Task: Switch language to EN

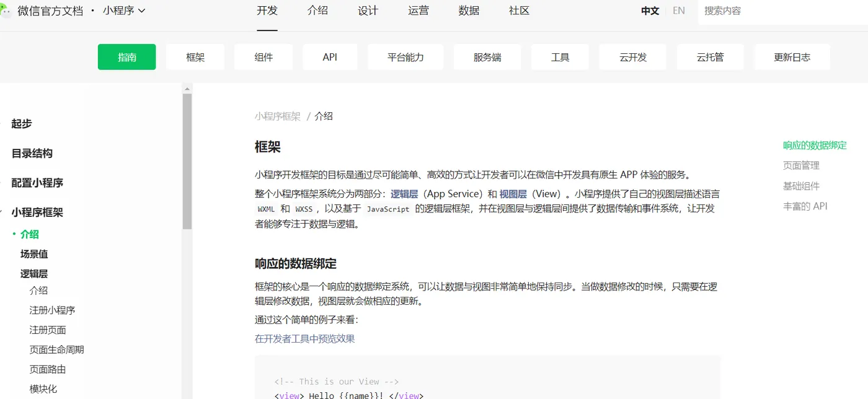Action: (679, 11)
